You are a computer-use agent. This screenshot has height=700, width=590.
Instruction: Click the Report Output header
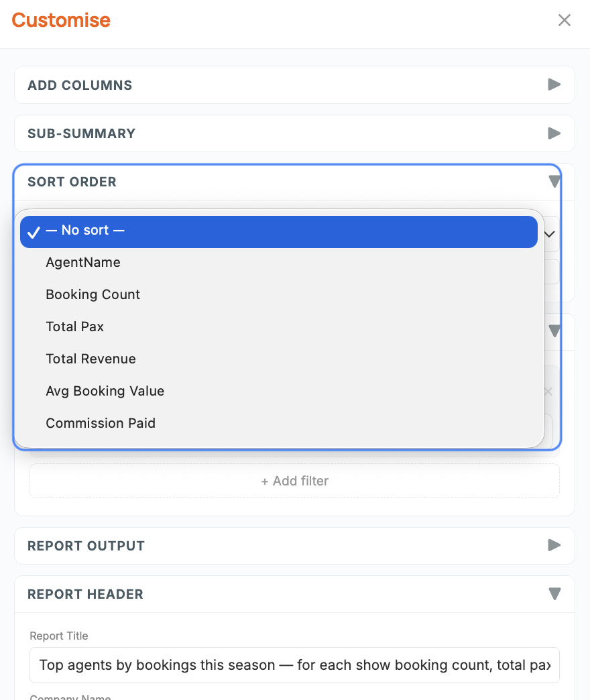(x=294, y=546)
